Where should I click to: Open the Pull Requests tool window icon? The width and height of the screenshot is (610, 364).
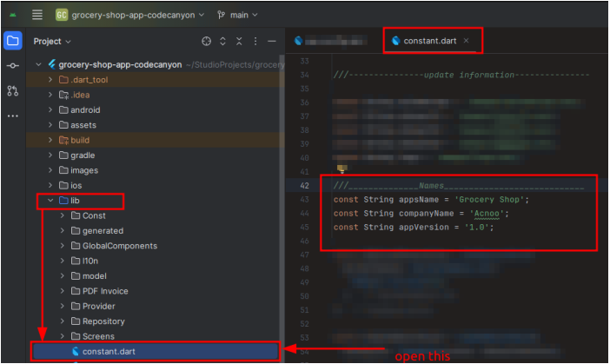(13, 90)
